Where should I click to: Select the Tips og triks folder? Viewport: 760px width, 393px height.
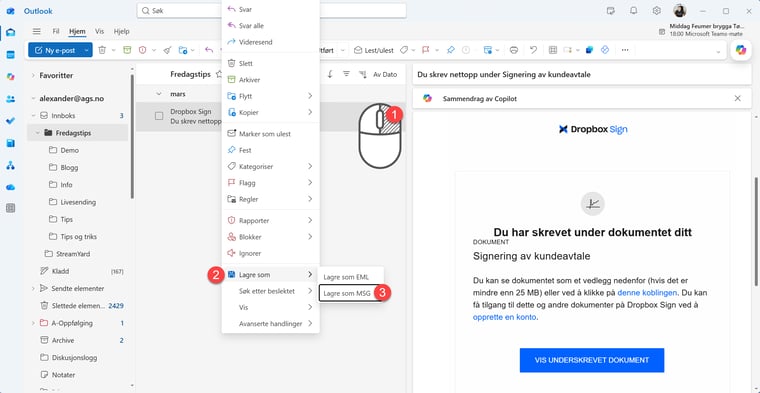(78, 236)
